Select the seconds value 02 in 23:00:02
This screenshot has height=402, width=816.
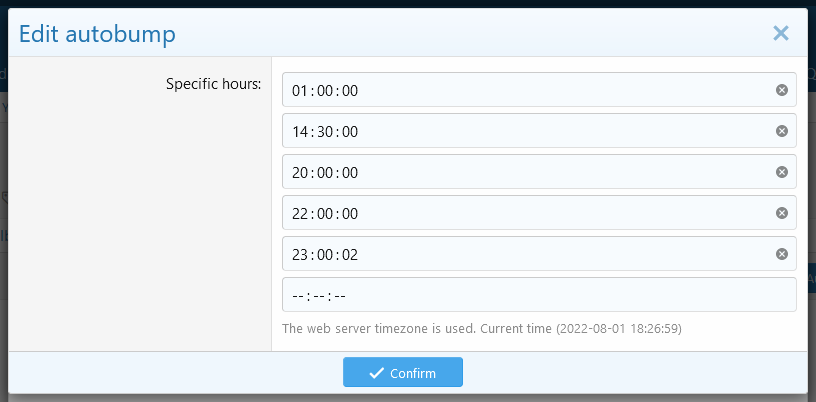[350, 255]
